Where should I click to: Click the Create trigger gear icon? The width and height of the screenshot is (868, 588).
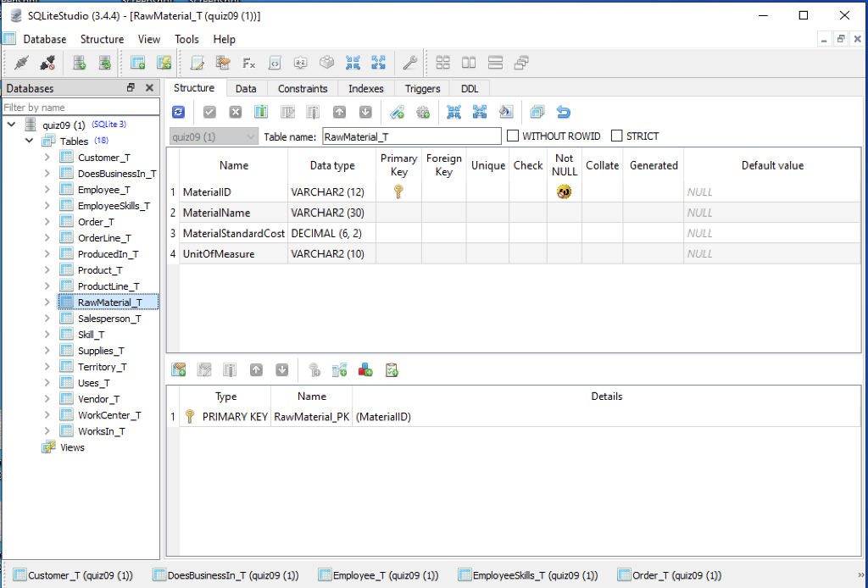pos(423,113)
